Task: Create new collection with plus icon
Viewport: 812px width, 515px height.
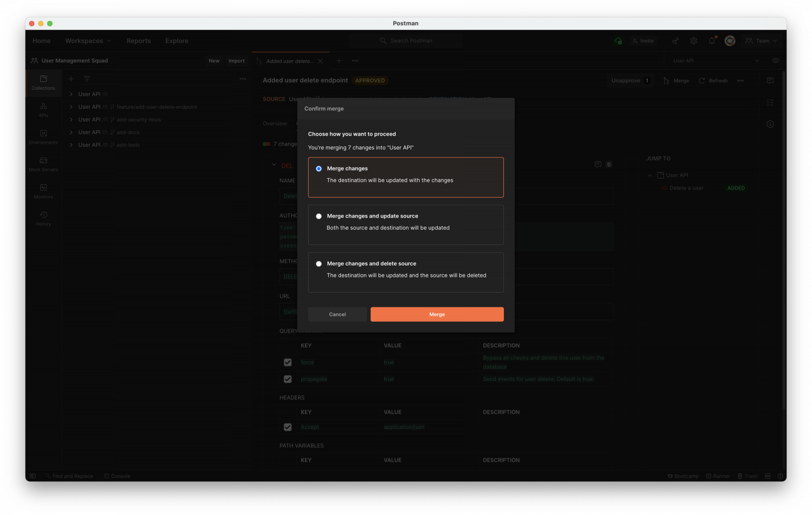Action: (71, 79)
